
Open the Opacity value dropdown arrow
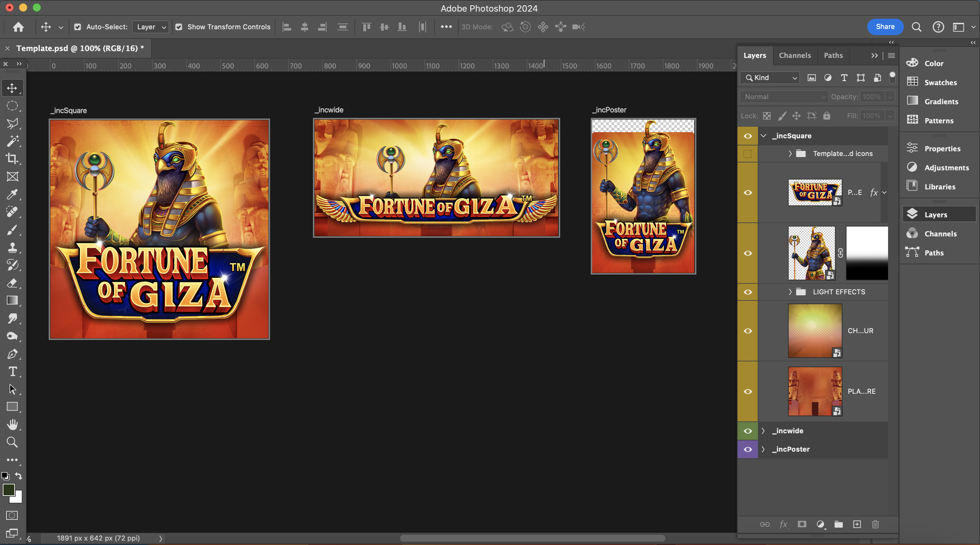click(889, 97)
